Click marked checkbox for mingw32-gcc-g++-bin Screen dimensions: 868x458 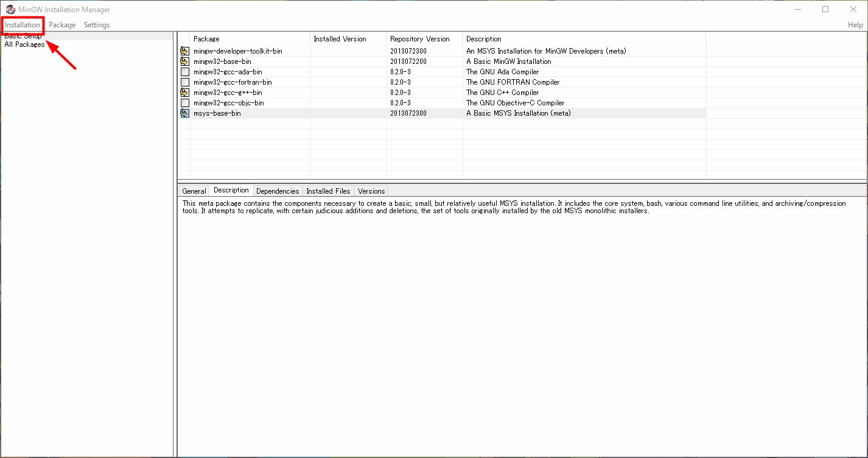185,93
